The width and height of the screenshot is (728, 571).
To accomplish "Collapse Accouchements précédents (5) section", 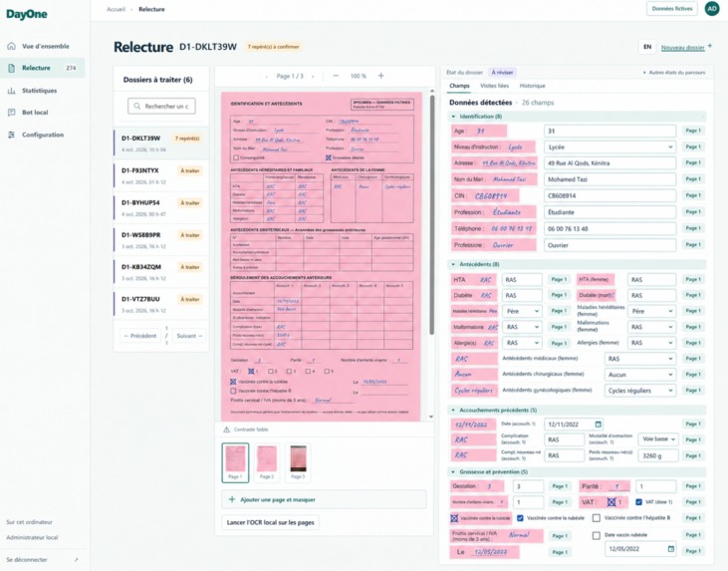I will click(577, 411).
